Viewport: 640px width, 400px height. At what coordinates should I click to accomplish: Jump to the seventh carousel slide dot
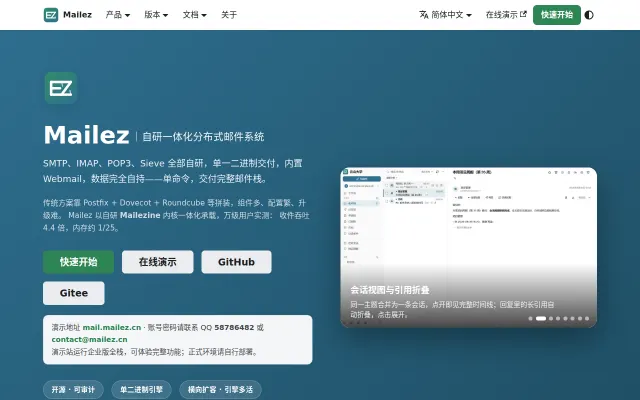click(580, 318)
